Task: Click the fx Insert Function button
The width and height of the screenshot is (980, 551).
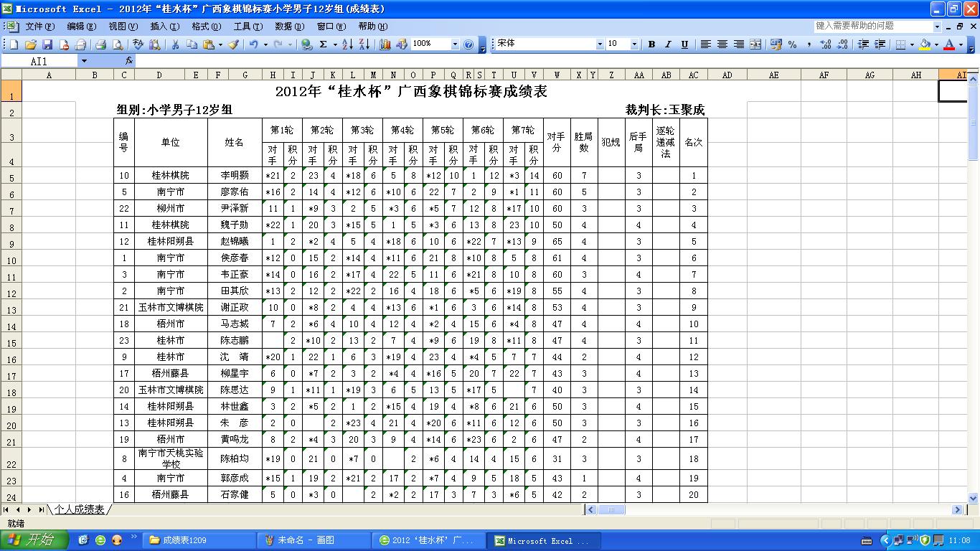Action: [129, 61]
